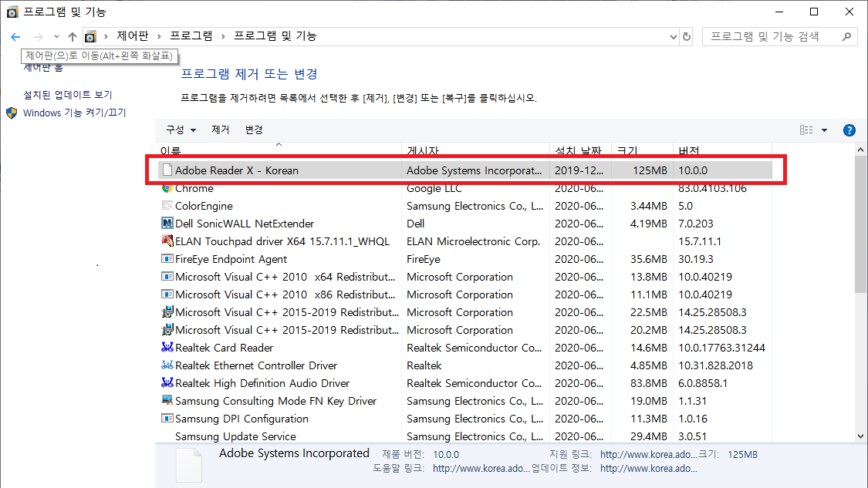Select Dell SonicWALL NetExtender icon
Image resolution: width=868 pixels, height=488 pixels.
pyautogui.click(x=167, y=223)
